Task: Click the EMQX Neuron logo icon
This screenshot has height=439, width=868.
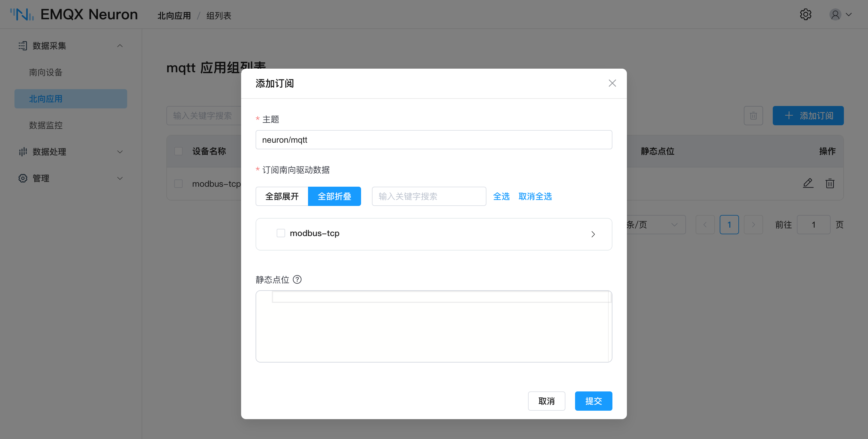Action: (22, 14)
